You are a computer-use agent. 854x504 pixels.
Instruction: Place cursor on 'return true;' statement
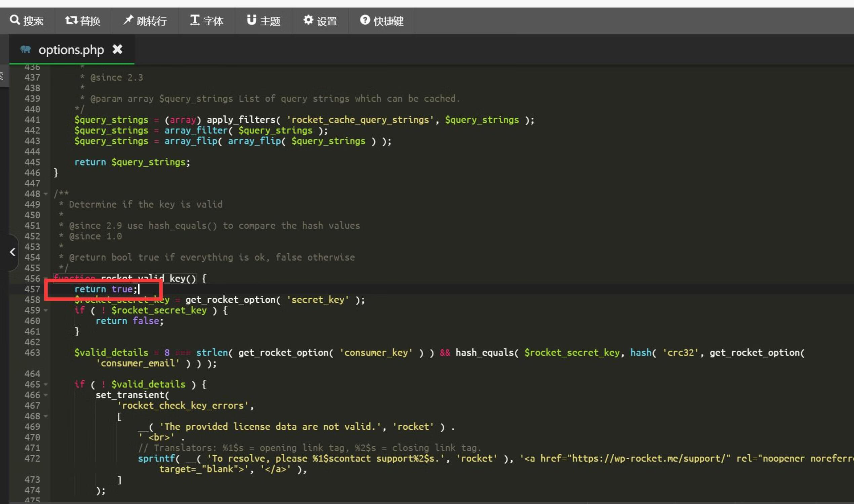tap(106, 289)
